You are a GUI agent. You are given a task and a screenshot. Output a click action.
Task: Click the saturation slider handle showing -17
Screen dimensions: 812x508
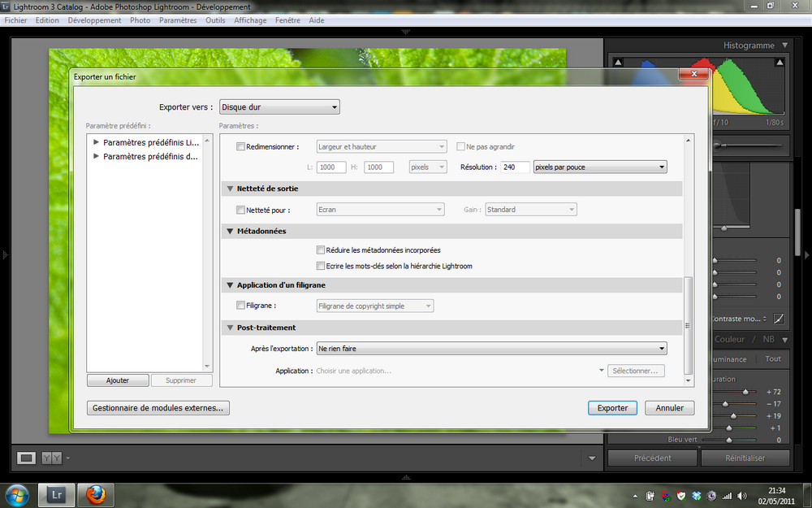pos(725,404)
